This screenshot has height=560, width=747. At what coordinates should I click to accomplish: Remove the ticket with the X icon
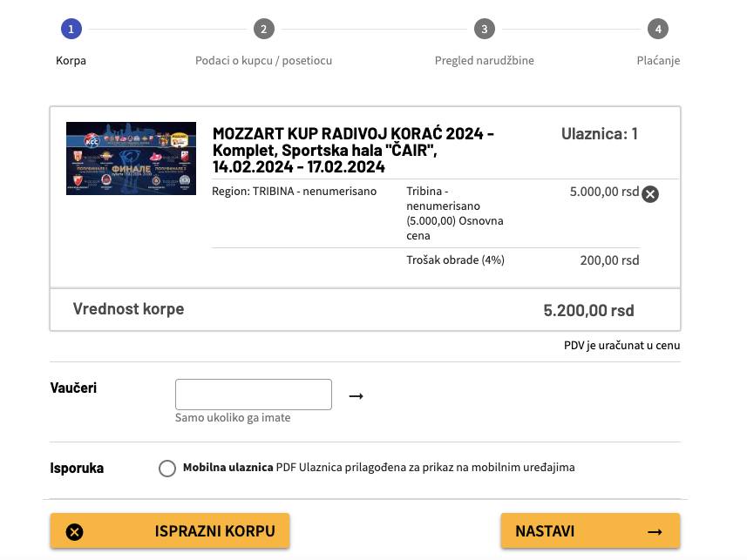click(650, 194)
